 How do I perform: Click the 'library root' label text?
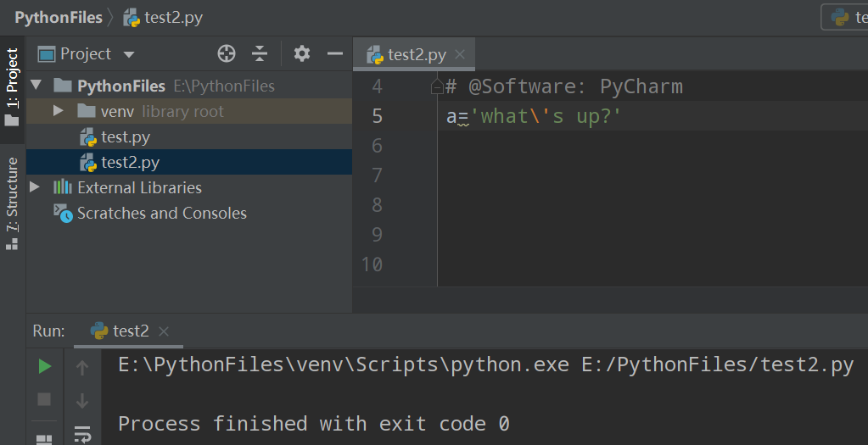coord(182,111)
